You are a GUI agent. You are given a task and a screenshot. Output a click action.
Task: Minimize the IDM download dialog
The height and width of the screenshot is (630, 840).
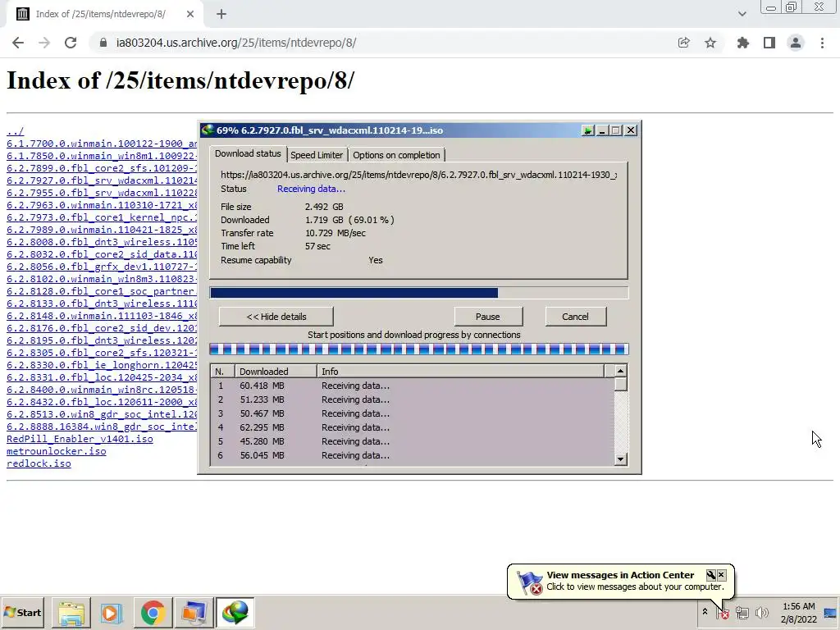coord(602,130)
